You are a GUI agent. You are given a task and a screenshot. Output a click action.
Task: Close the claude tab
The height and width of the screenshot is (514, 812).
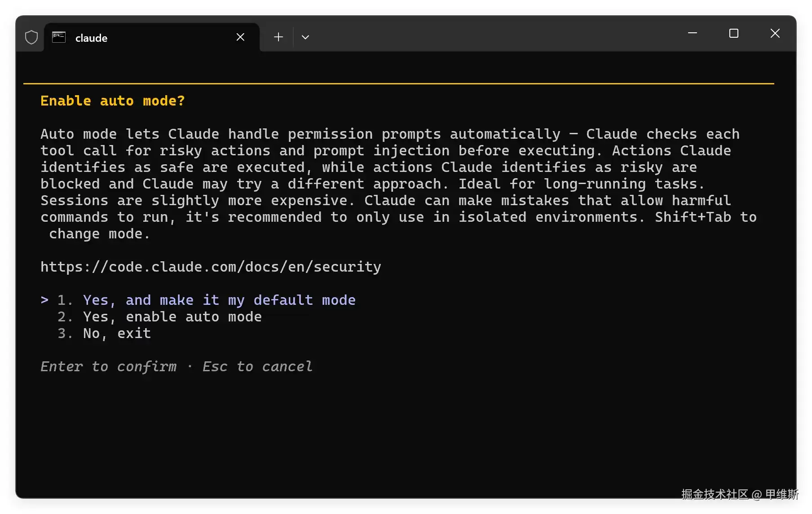click(x=240, y=37)
